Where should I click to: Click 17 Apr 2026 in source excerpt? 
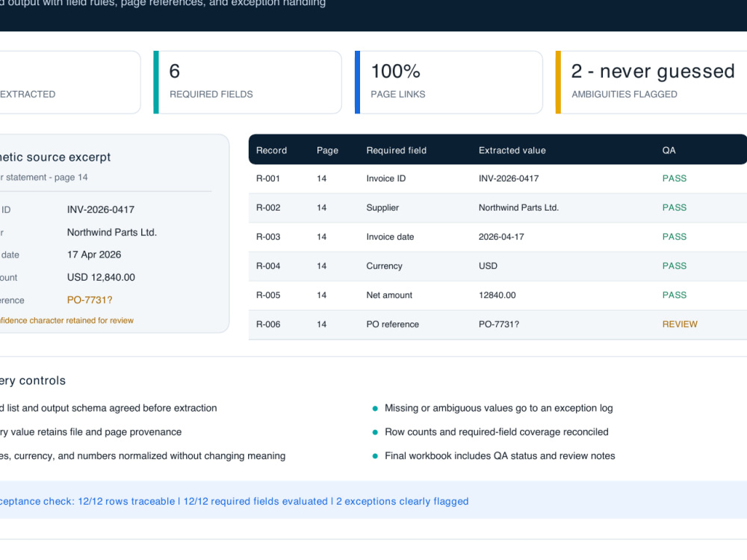(x=94, y=255)
